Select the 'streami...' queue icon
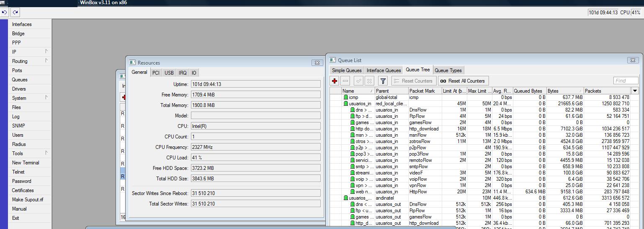Viewport: 644px width, 229px height. (353, 173)
